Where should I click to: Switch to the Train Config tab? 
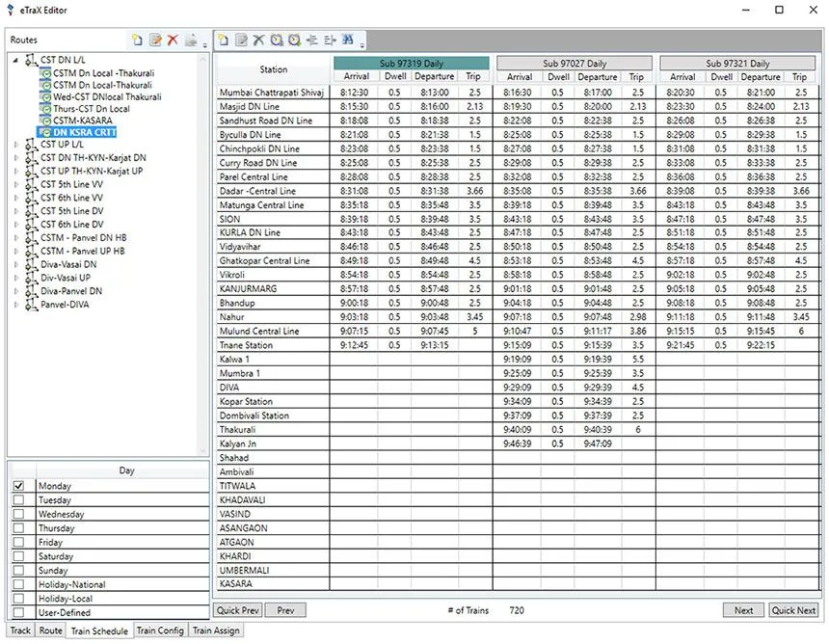tap(160, 631)
